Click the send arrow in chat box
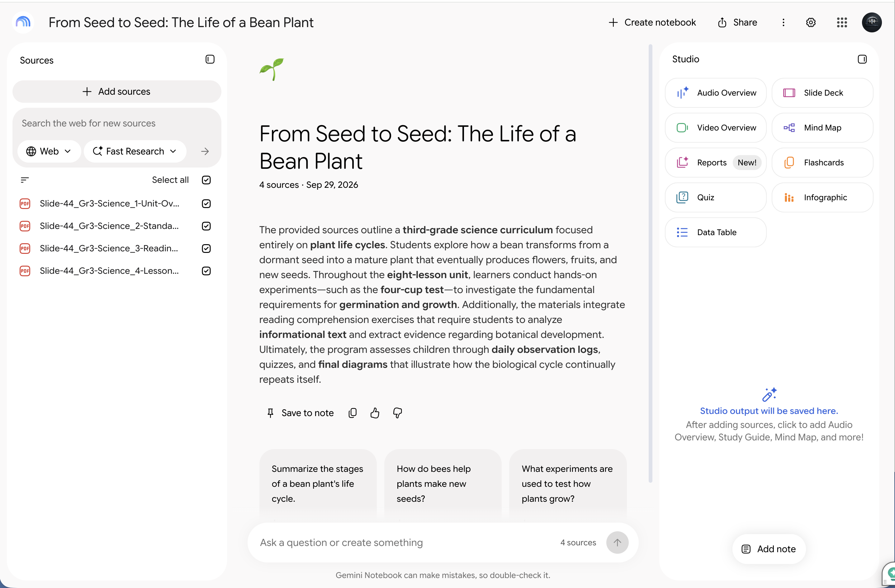Image resolution: width=895 pixels, height=588 pixels. click(617, 542)
